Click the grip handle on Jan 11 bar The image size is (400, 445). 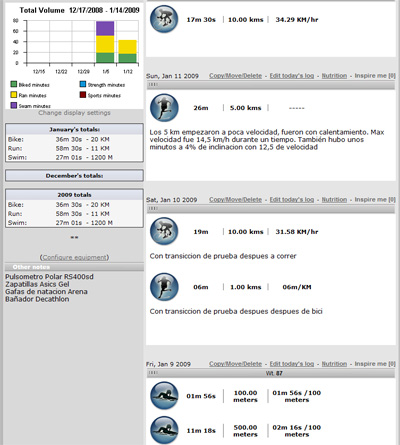click(153, 85)
